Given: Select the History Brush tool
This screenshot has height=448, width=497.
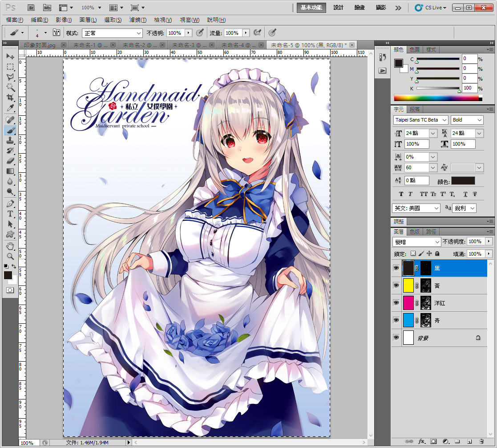Looking at the screenshot, I should point(10,151).
